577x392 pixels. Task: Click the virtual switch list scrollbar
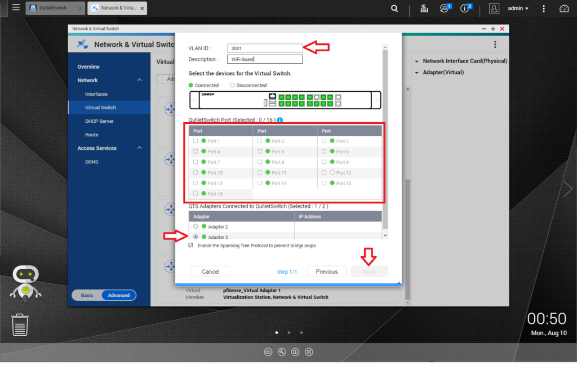point(407,239)
